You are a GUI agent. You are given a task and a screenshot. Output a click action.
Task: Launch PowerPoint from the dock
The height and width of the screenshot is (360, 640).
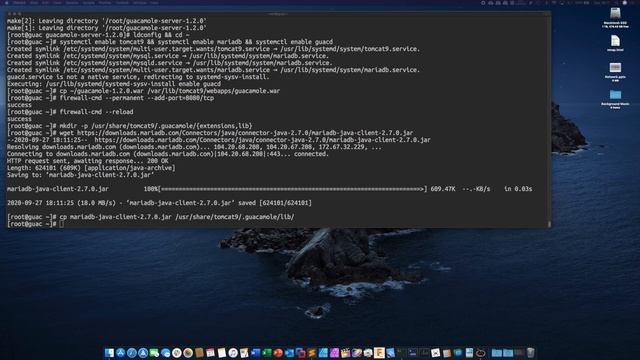[x=278, y=353]
